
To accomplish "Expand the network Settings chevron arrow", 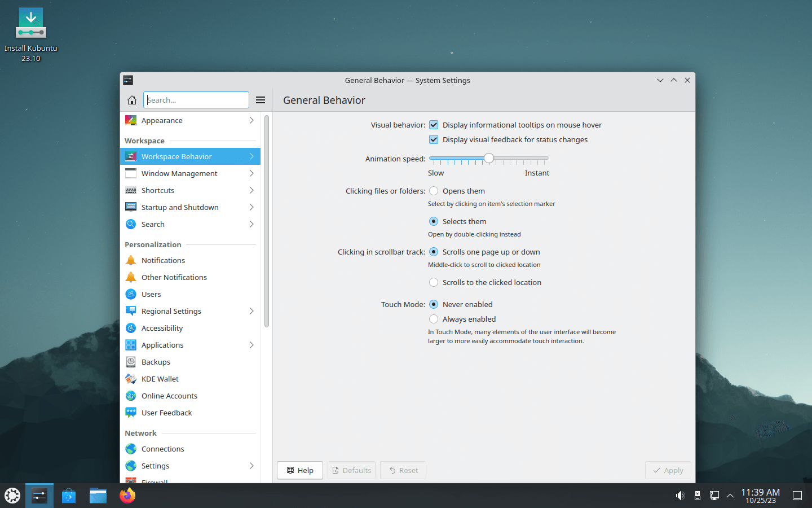I will click(251, 466).
